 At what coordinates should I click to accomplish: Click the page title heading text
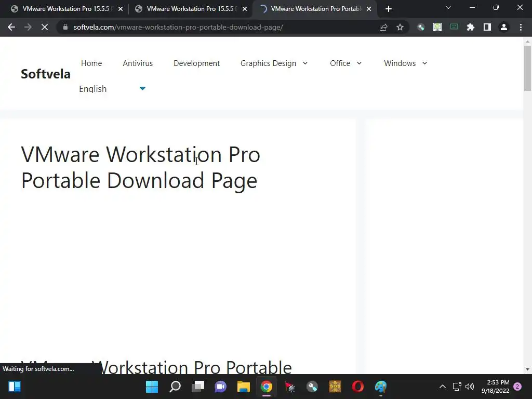(140, 167)
